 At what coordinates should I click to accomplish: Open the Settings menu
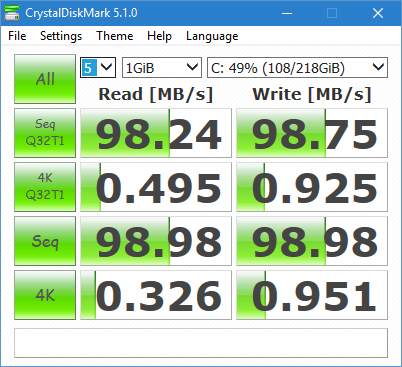click(61, 36)
